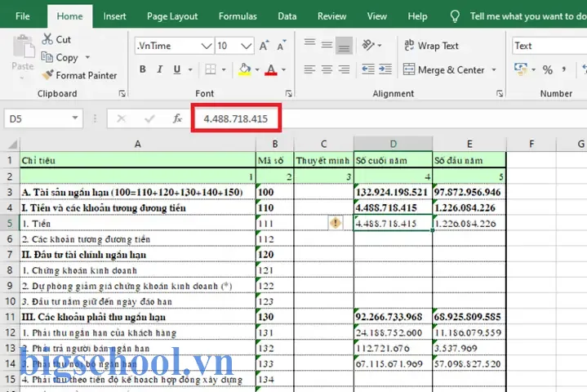The height and width of the screenshot is (392, 587).
Task: Switch to the Review tab
Action: [331, 16]
